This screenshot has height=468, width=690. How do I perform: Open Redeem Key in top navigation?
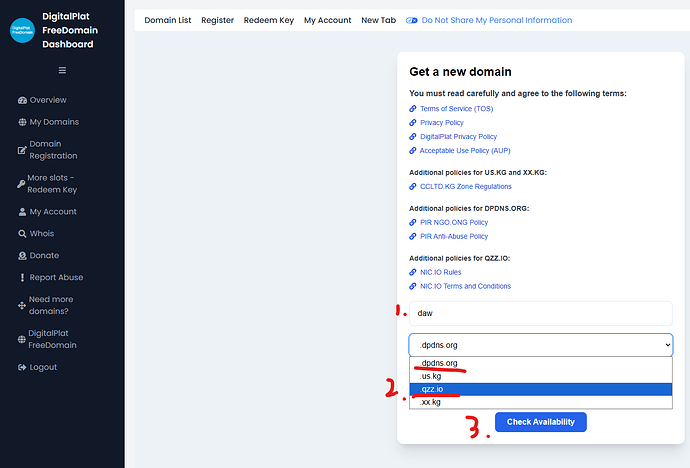269,20
